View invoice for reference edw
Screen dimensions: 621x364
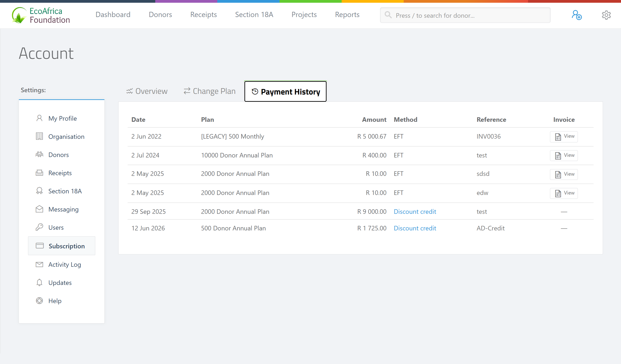point(564,193)
